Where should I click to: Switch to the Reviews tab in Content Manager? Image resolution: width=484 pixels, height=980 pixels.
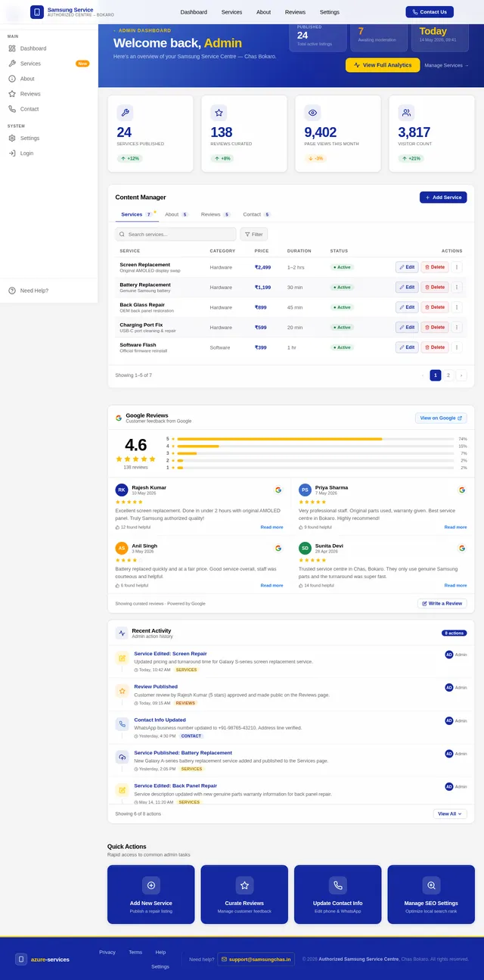pyautogui.click(x=216, y=215)
